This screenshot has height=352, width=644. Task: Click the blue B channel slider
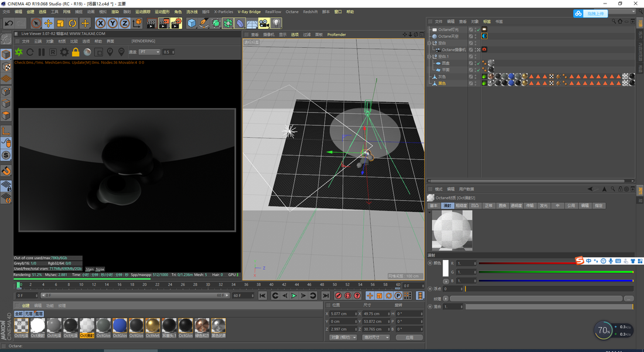coord(556,281)
